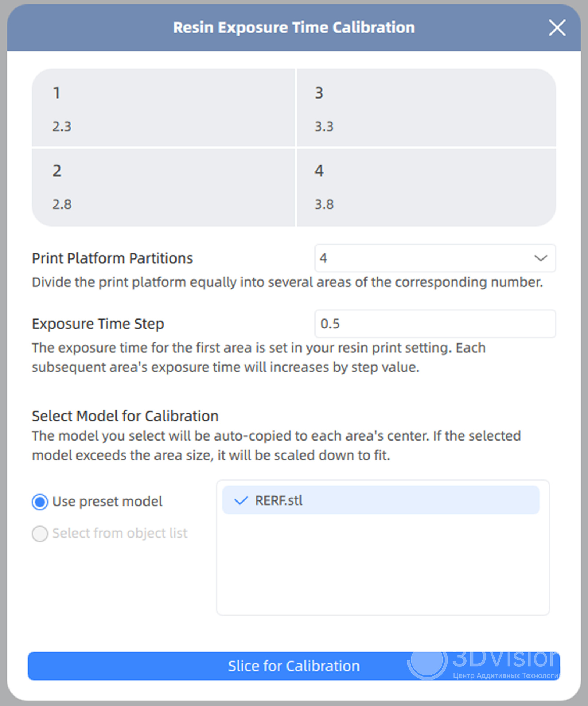Click the chevron arrow of the partitions dropdown
Image resolution: width=588 pixels, height=706 pixels.
540,258
